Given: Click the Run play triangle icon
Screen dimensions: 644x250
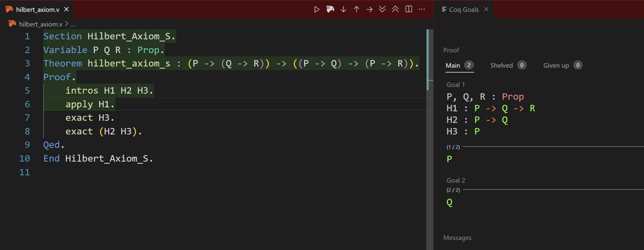Looking at the screenshot, I should click(x=317, y=9).
